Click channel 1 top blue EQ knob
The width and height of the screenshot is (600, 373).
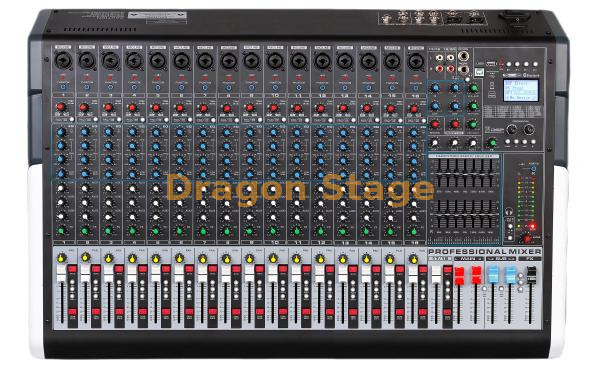(x=61, y=133)
